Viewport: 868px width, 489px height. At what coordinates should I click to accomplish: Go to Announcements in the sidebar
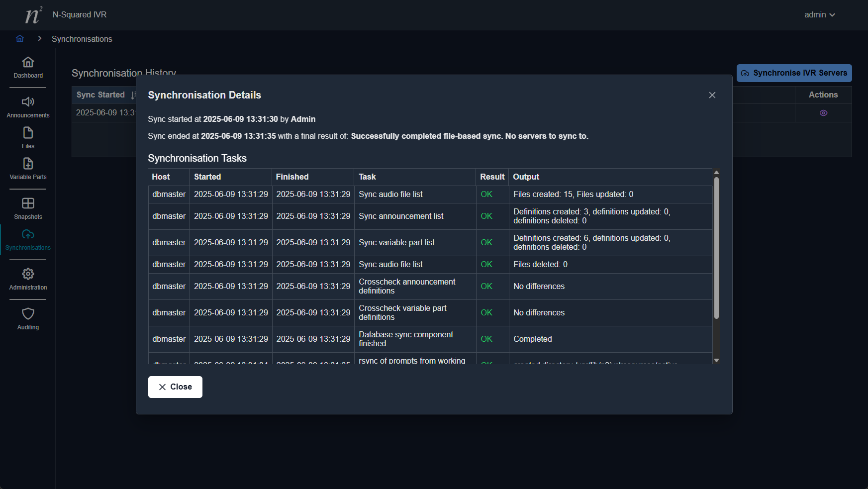[28, 102]
